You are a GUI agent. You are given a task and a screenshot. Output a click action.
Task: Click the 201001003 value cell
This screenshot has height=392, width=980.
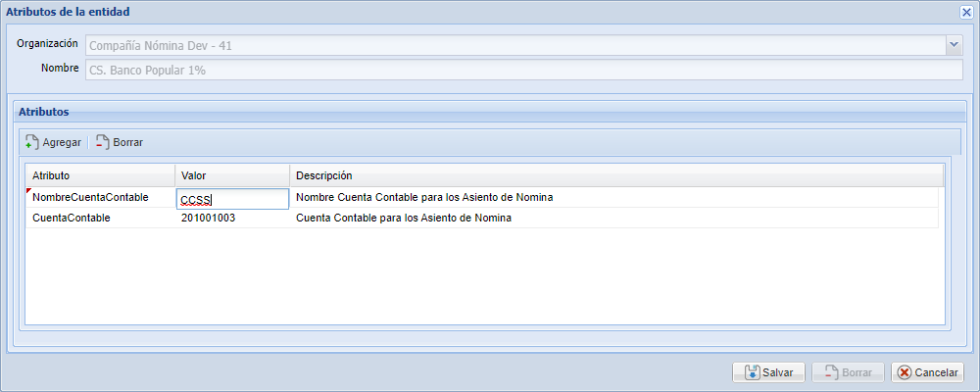[x=232, y=219]
